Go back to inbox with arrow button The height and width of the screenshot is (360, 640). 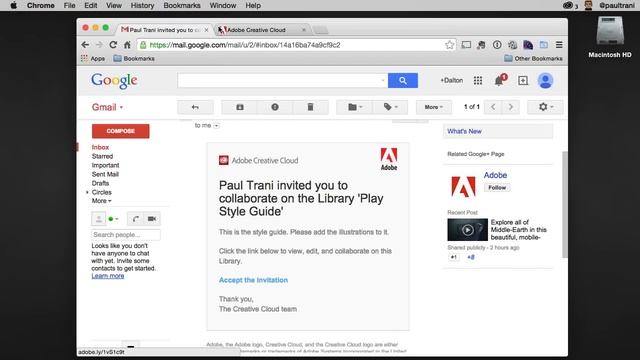tap(195, 107)
